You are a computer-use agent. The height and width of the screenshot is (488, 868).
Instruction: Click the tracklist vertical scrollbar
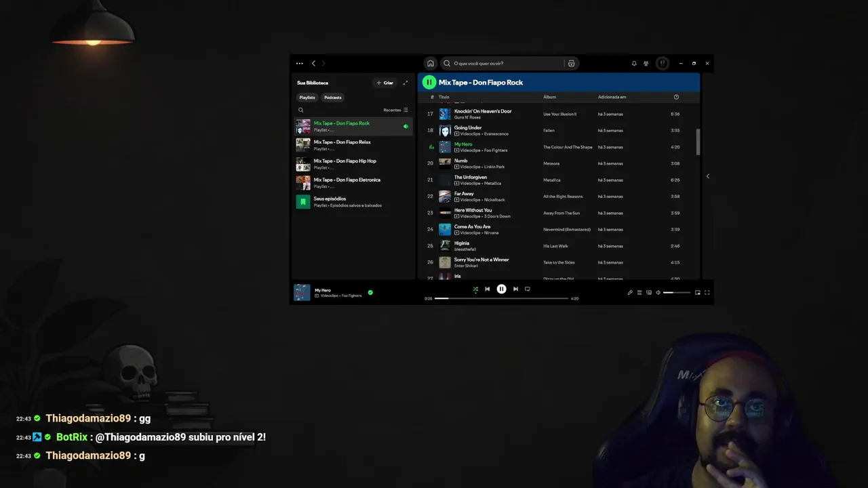[x=696, y=141]
